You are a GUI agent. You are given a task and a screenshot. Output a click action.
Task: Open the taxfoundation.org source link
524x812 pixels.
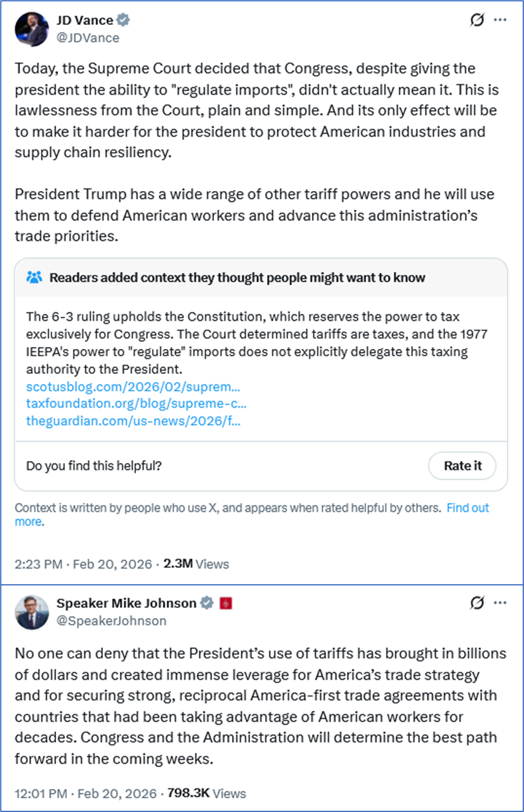coord(136,403)
